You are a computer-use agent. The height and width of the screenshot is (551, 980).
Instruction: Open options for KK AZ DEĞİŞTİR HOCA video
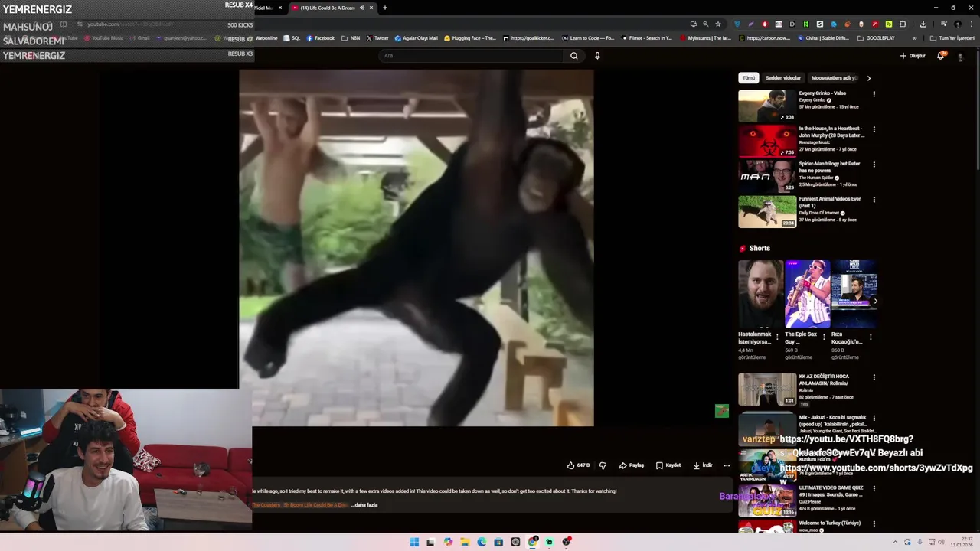pos(874,377)
